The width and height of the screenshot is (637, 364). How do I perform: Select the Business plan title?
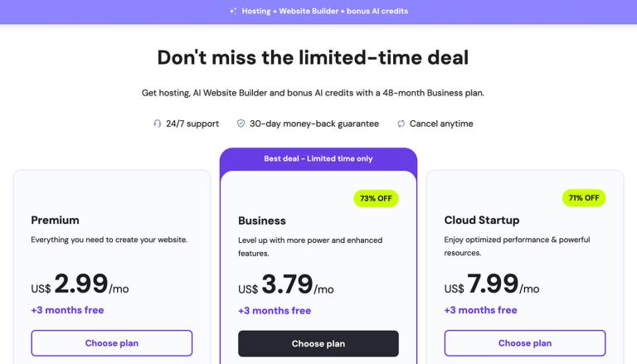tap(262, 221)
